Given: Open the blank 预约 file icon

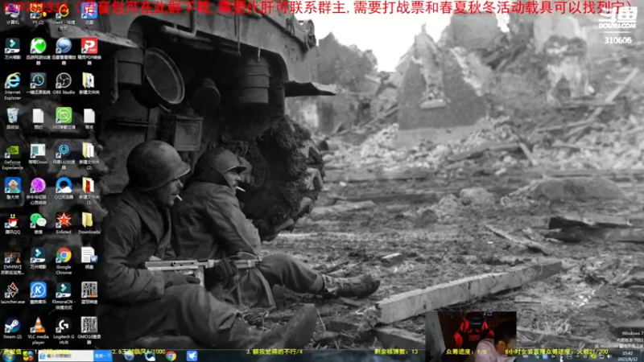Looking at the screenshot, I should click(38, 118).
